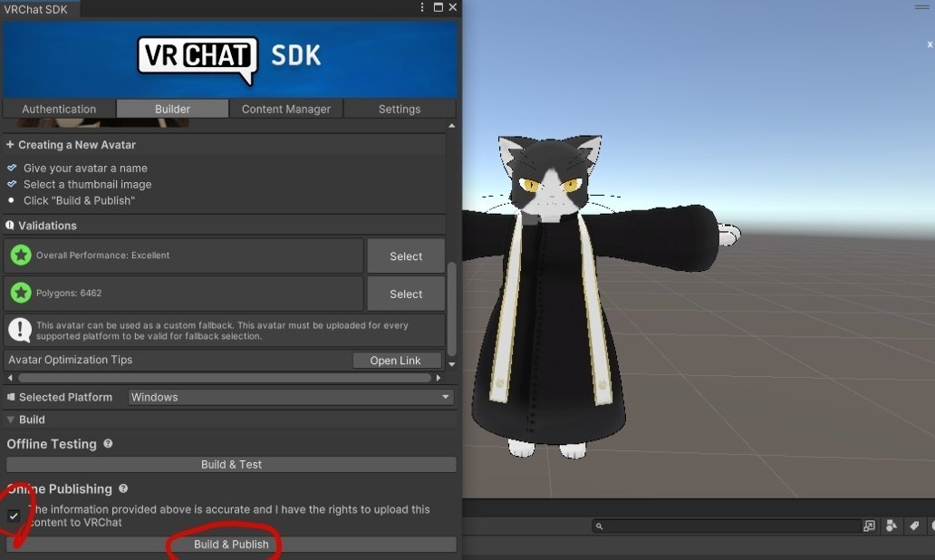935x560 pixels.
Task: Click 'Select a thumbnail image' step
Action: tap(87, 184)
